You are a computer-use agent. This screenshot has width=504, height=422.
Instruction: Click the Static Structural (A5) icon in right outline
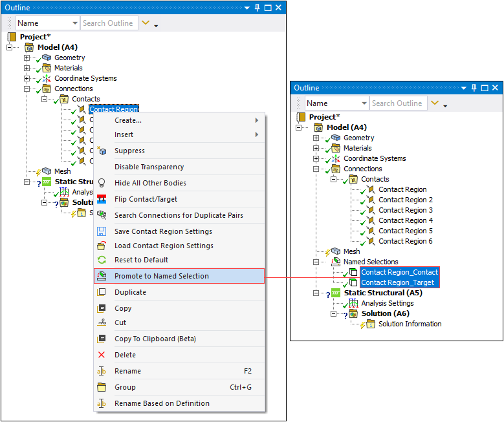pos(336,293)
